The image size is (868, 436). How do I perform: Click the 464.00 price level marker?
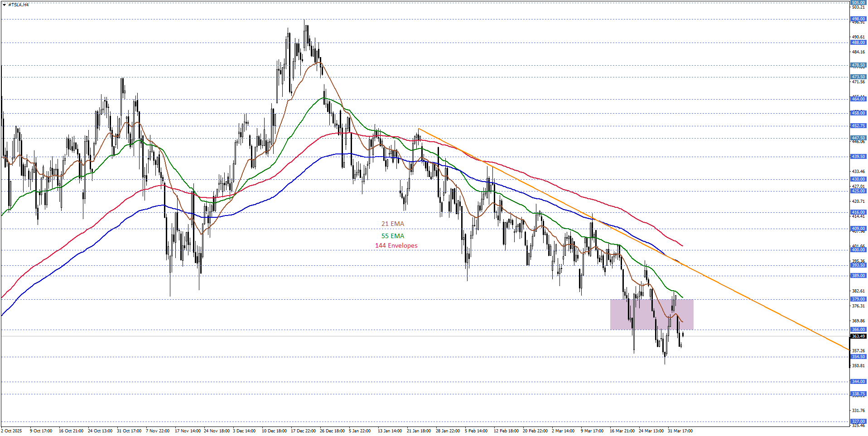point(858,99)
